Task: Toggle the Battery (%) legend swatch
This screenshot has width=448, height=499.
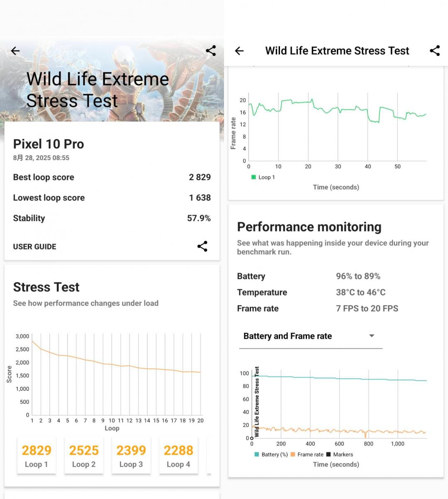Action: tap(257, 455)
